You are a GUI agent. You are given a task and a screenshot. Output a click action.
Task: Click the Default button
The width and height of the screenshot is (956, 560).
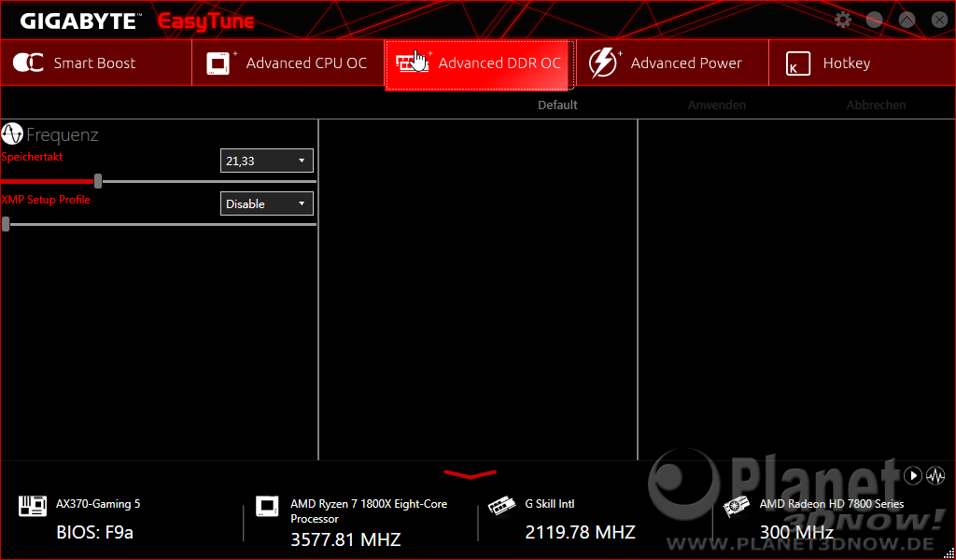coord(557,105)
